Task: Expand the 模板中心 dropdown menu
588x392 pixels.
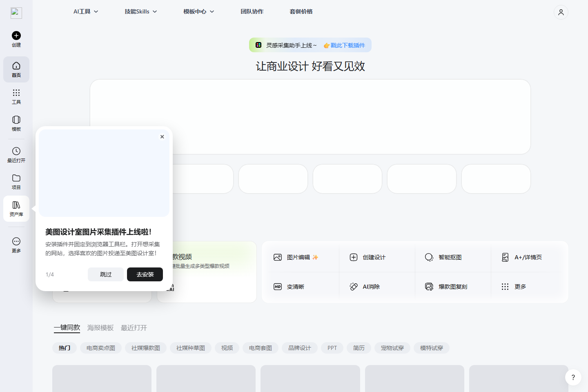Action: pyautogui.click(x=199, y=11)
